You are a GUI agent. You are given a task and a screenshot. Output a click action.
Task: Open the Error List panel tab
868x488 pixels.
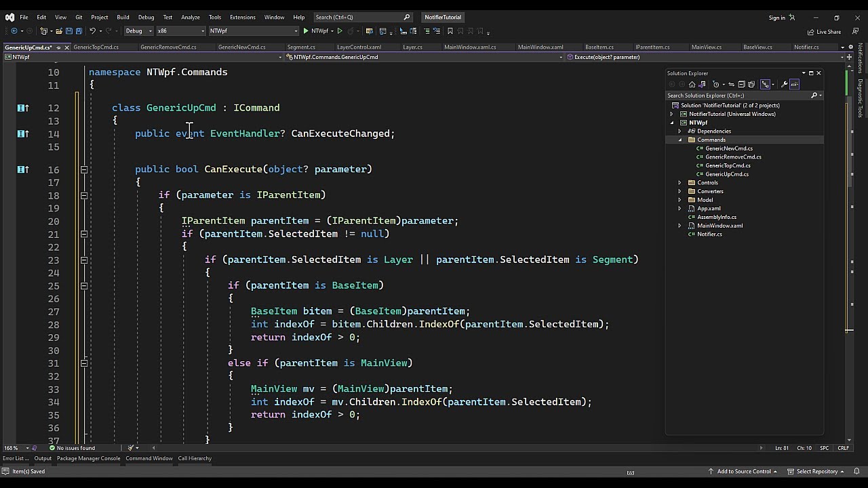coord(15,458)
